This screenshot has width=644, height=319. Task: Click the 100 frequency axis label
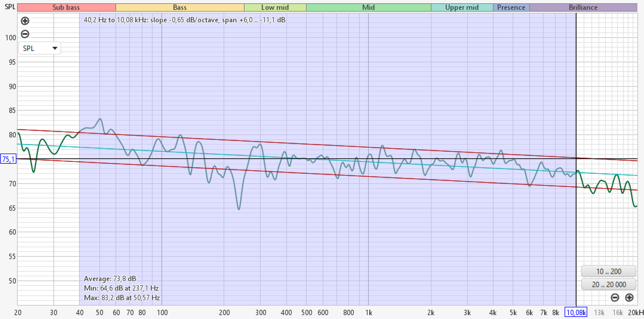click(x=162, y=312)
